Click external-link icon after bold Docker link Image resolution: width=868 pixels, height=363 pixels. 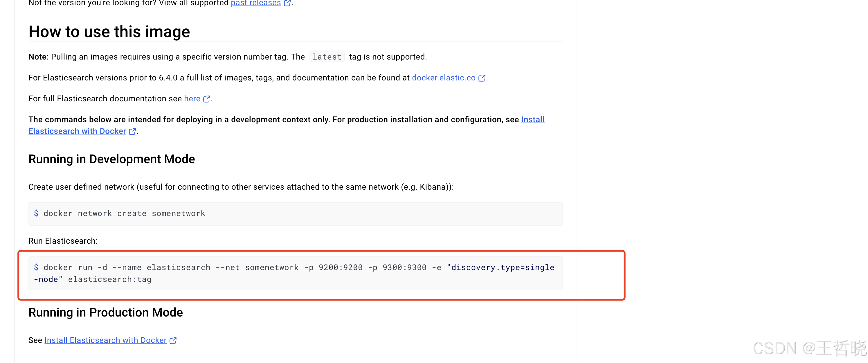tap(132, 132)
